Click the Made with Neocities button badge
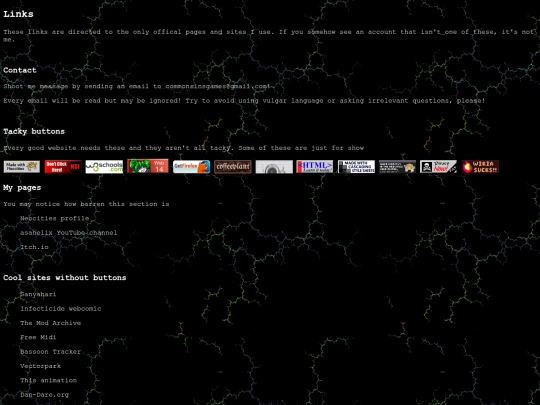 [22, 167]
